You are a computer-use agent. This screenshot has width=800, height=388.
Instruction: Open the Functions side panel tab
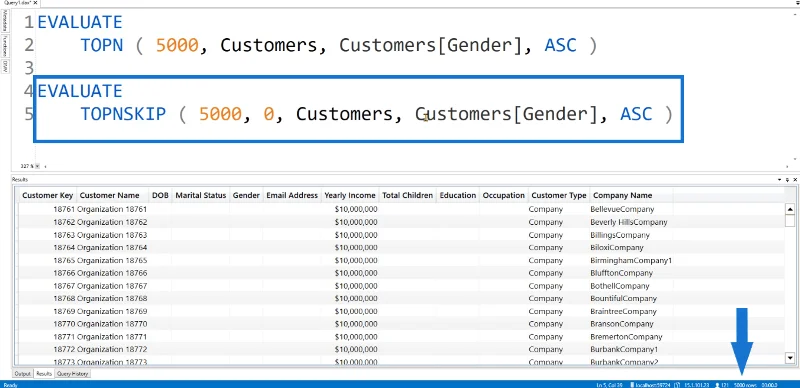[x=5, y=46]
